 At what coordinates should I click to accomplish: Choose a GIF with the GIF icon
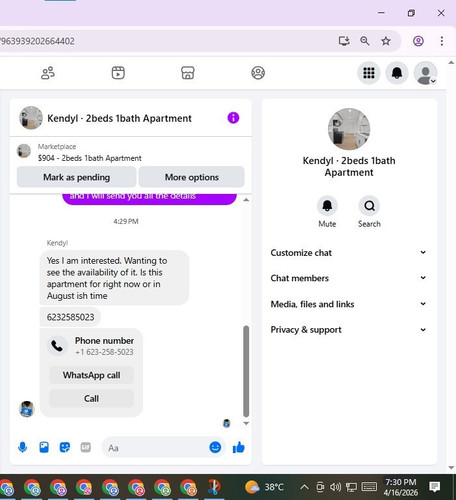[86, 447]
